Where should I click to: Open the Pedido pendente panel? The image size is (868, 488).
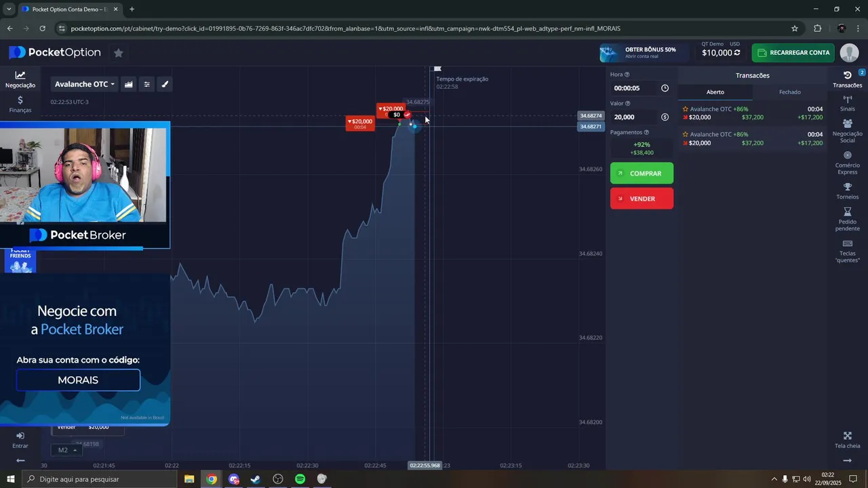(847, 220)
